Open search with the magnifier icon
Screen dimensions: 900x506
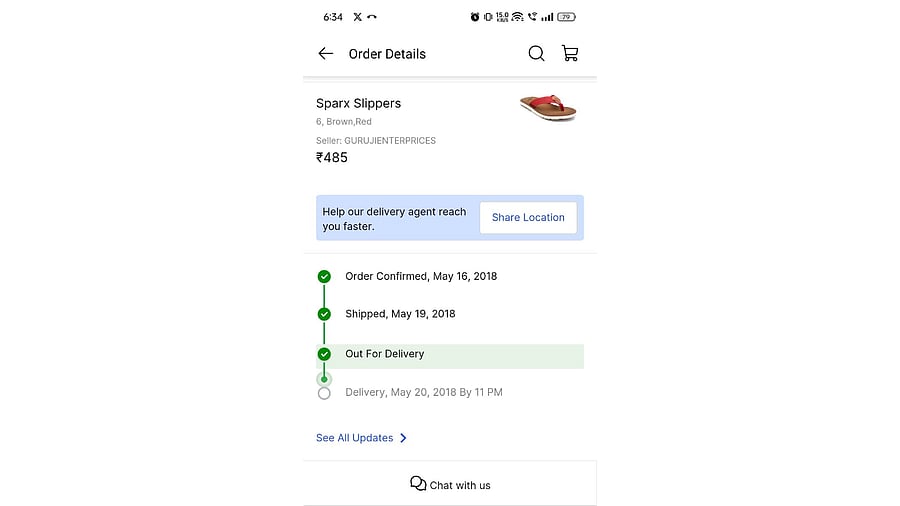[x=537, y=54]
